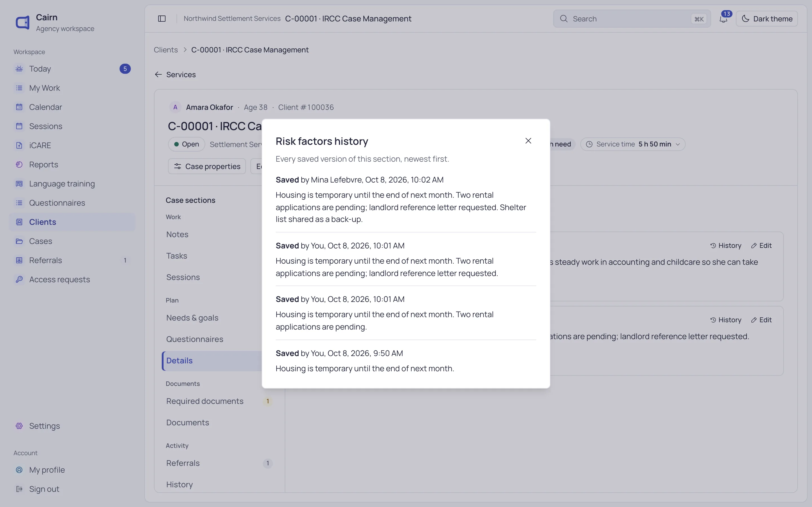This screenshot has height=507, width=812.
Task: Edit the lower section card
Action: coord(761,320)
